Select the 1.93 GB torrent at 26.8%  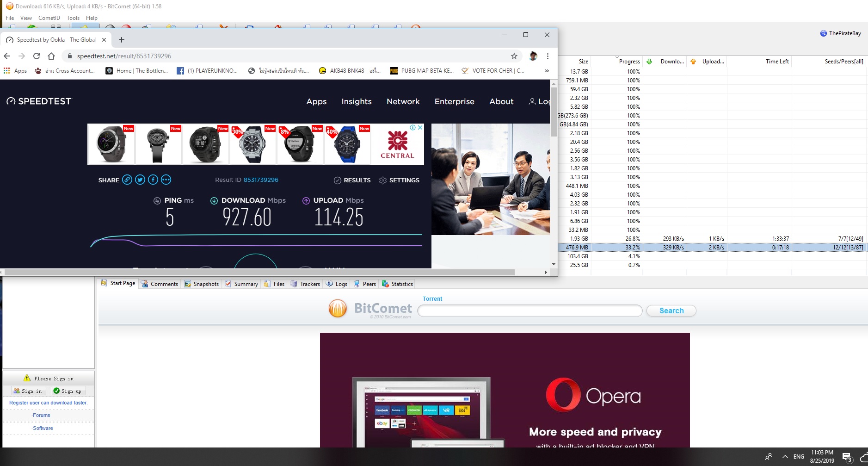point(713,239)
